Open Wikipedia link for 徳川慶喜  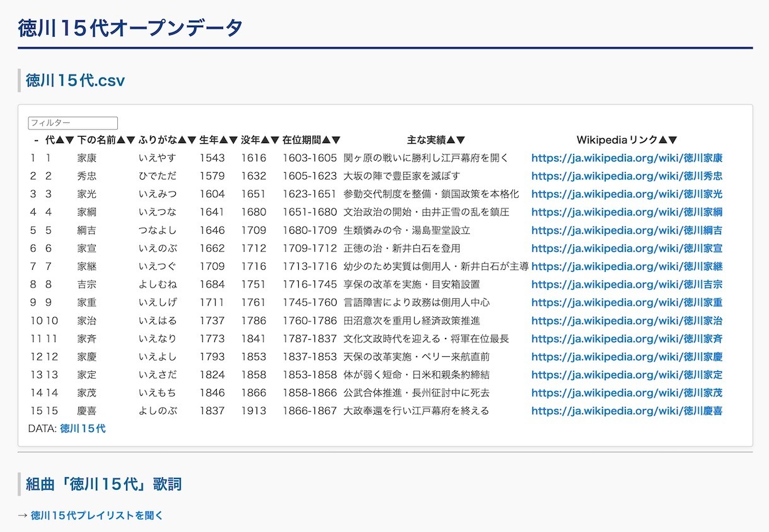pyautogui.click(x=627, y=411)
